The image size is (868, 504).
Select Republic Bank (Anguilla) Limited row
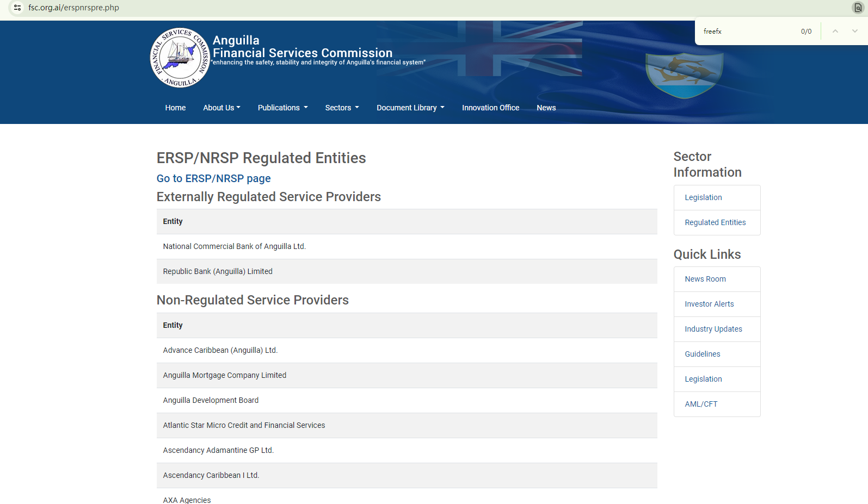[x=407, y=271]
